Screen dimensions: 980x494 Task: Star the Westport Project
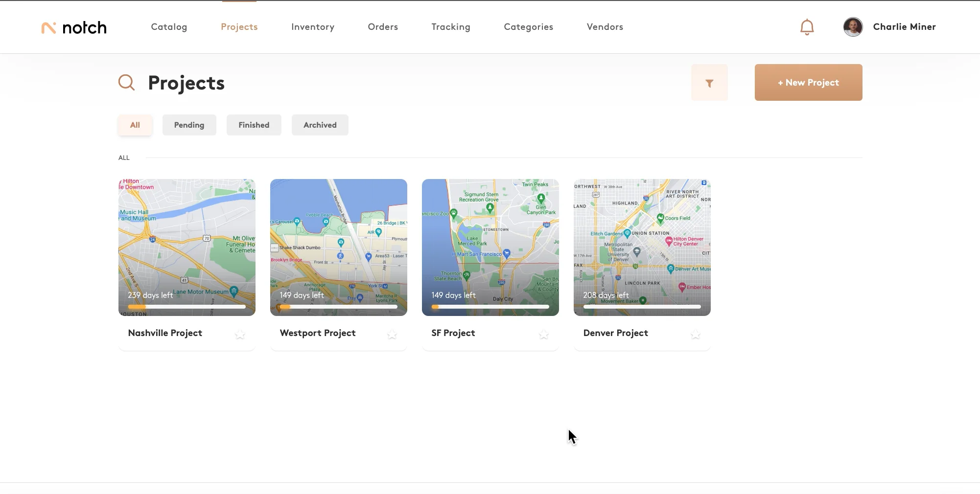point(392,334)
